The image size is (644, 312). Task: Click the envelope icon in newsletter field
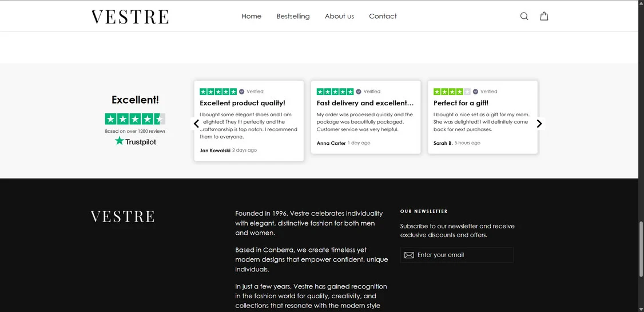pos(409,255)
